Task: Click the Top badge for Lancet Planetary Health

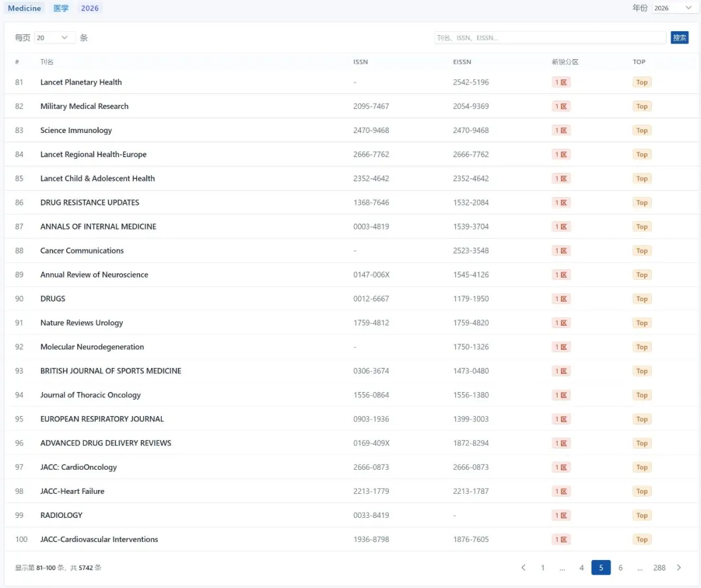Action: coord(642,82)
